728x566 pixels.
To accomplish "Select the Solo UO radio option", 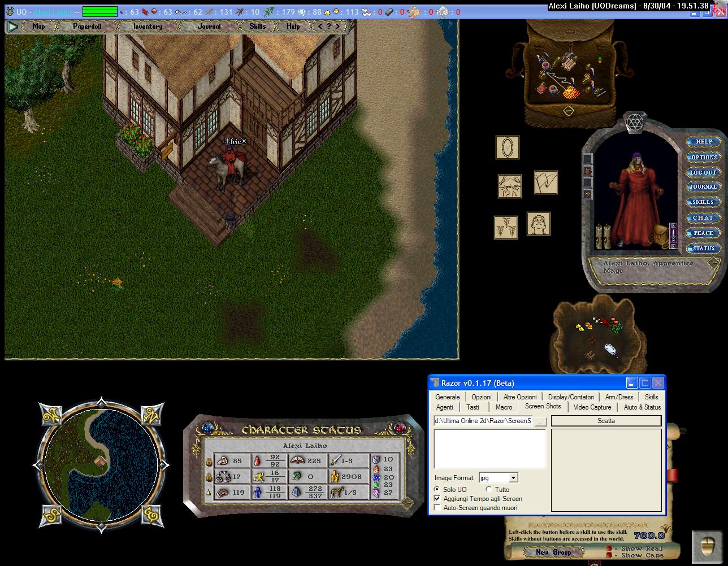I will point(437,489).
